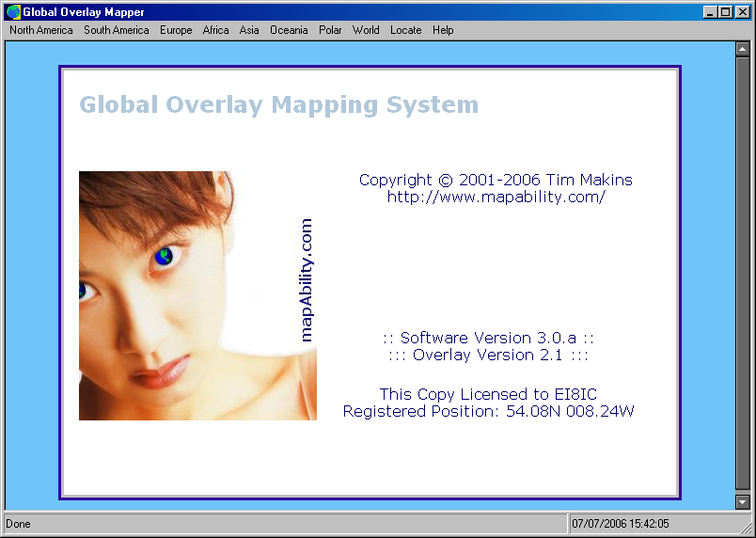Image resolution: width=756 pixels, height=538 pixels.
Task: Click the vertical scrollbar thumb
Action: click(x=743, y=273)
